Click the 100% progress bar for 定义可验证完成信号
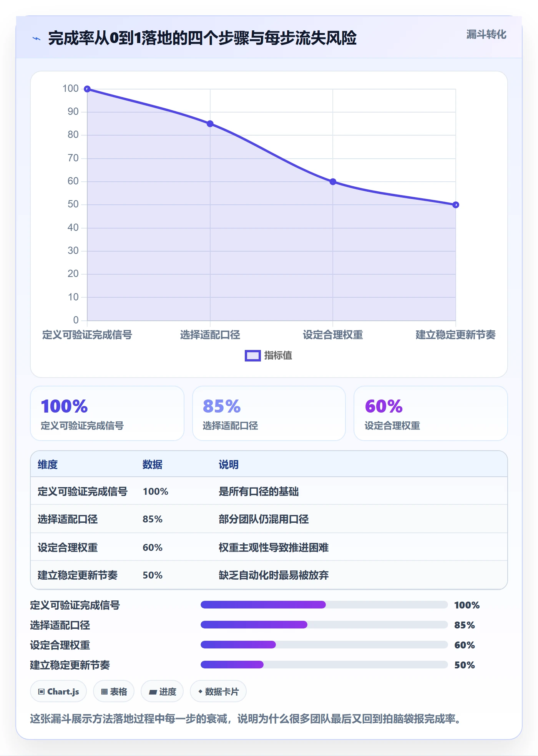This screenshot has height=756, width=538. (324, 605)
